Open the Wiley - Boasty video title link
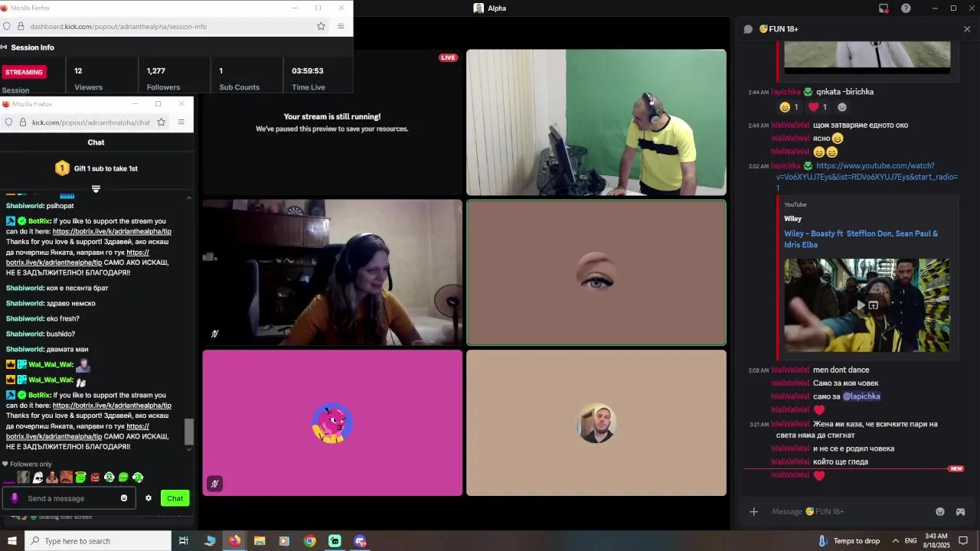Image resolution: width=980 pixels, height=551 pixels. [861, 239]
